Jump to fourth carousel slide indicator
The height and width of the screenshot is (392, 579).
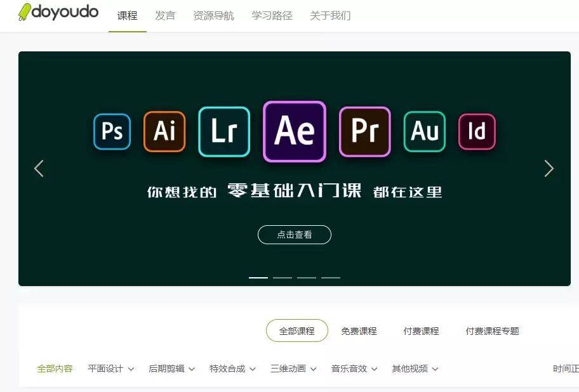coord(331,277)
